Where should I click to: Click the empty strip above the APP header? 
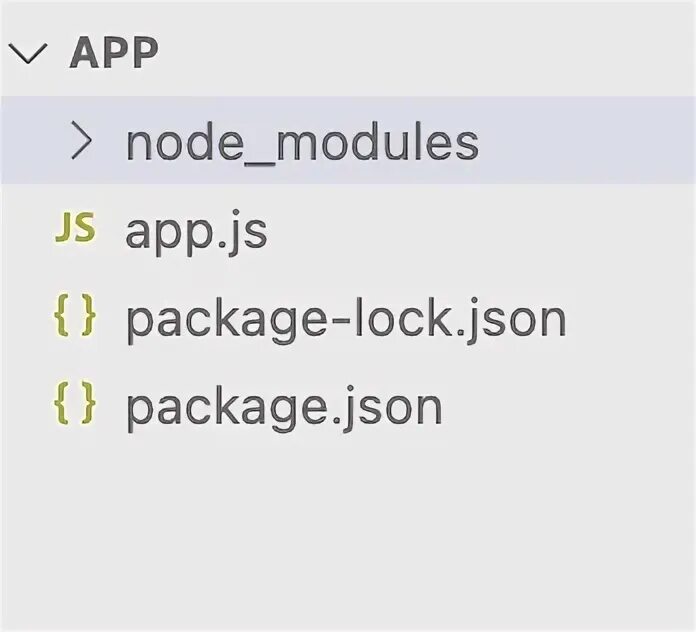coord(348,12)
